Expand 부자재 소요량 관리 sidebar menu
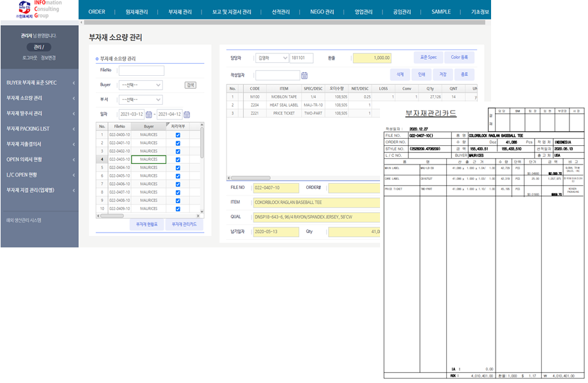588x383 pixels. 39,98
